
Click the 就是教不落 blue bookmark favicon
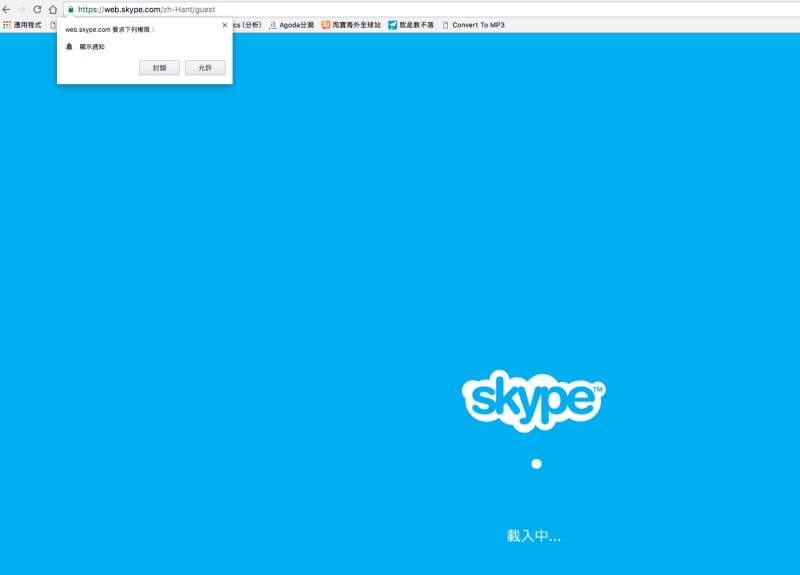tap(392, 24)
